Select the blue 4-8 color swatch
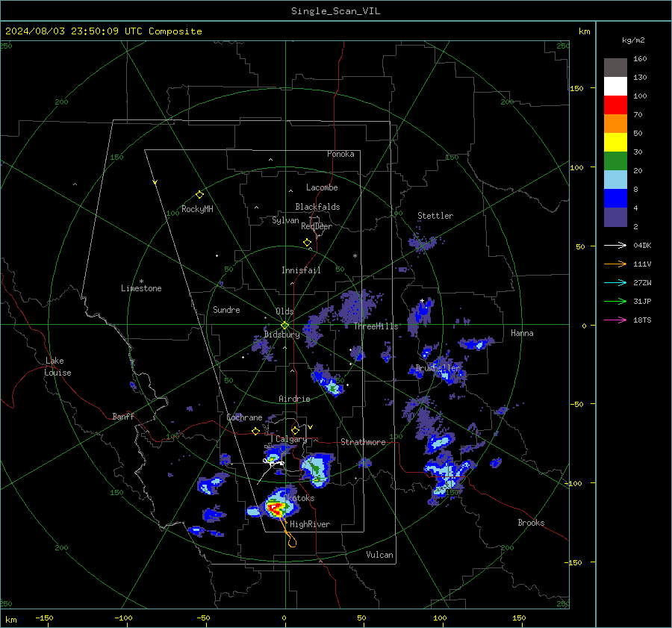The height and width of the screenshot is (628, 672). [615, 199]
